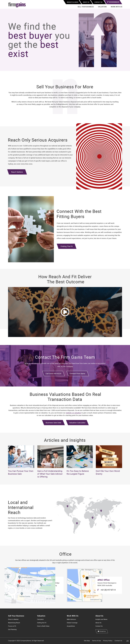The image size is (130, 644).
Task: Select North America map pin
Action: 67,506
